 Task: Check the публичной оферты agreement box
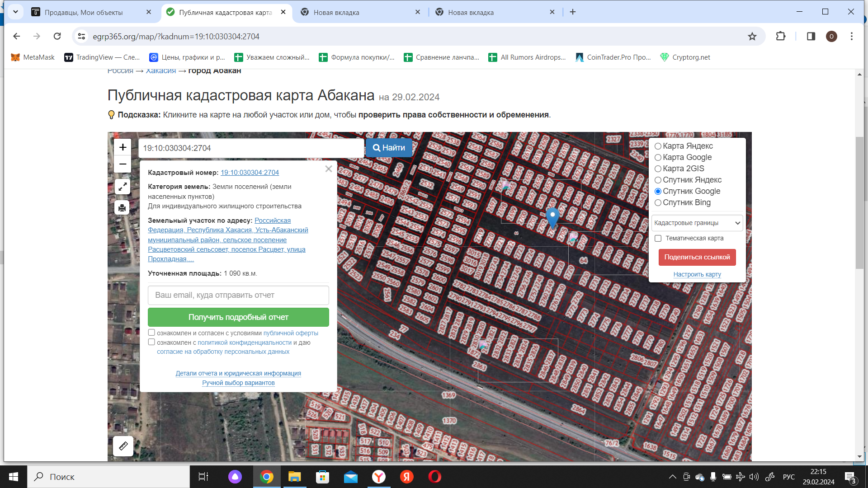pos(151,333)
